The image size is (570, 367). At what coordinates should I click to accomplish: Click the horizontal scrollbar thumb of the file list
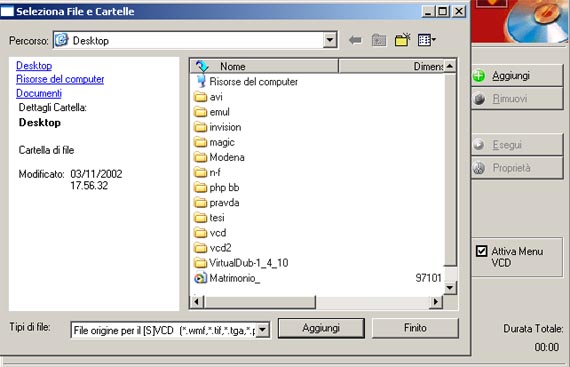coord(260,302)
